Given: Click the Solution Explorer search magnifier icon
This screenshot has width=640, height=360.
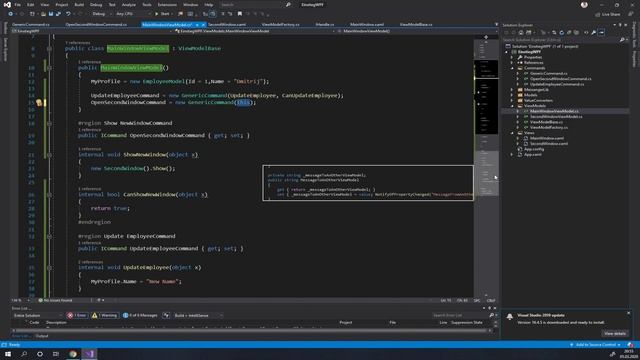Looking at the screenshot, I should tap(622, 40).
